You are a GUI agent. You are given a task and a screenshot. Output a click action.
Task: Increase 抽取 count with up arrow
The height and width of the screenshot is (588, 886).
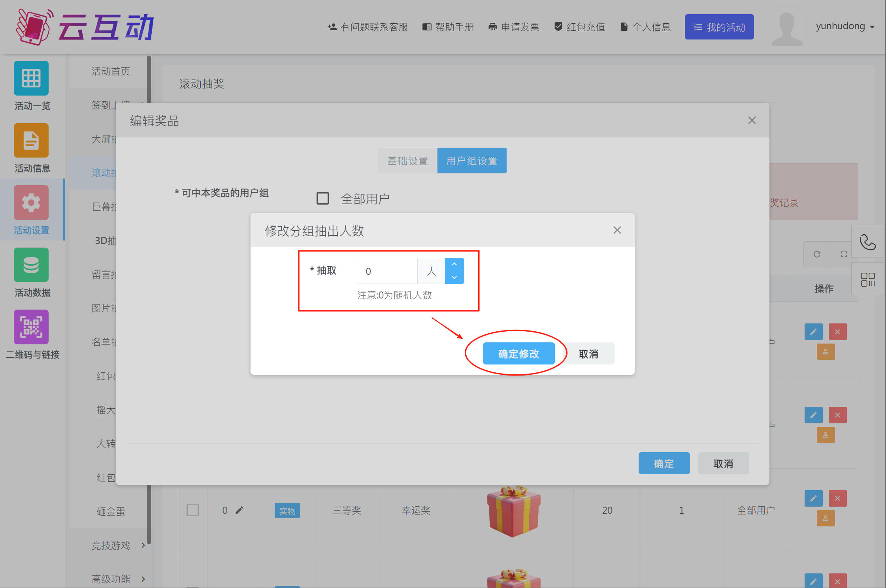tap(454, 264)
